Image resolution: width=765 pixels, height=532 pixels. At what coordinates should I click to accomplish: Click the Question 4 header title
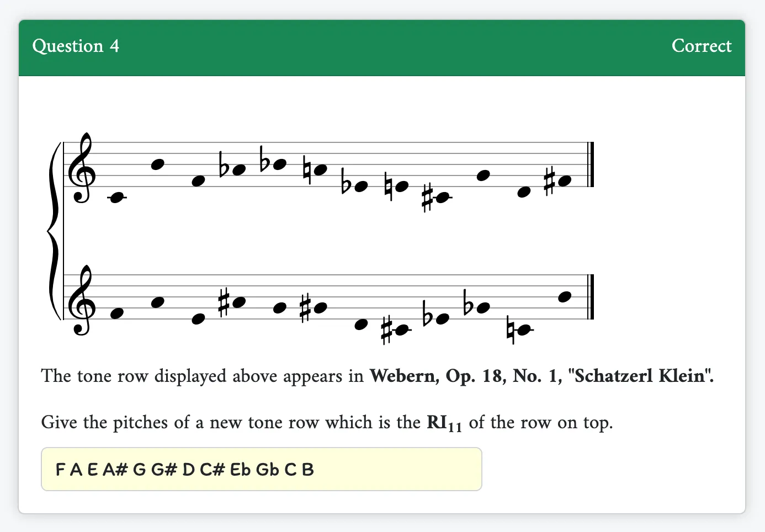76,46
